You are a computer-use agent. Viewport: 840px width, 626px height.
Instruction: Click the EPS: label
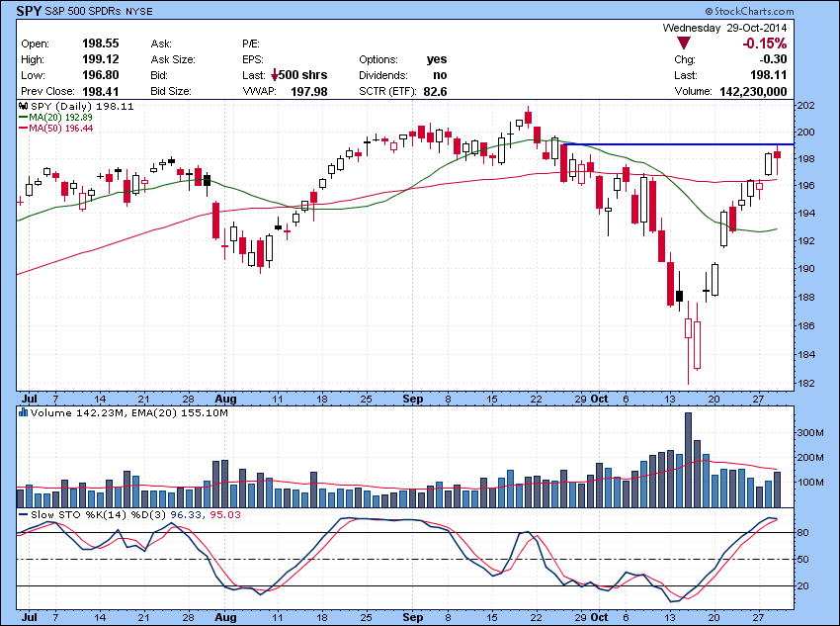coord(253,59)
